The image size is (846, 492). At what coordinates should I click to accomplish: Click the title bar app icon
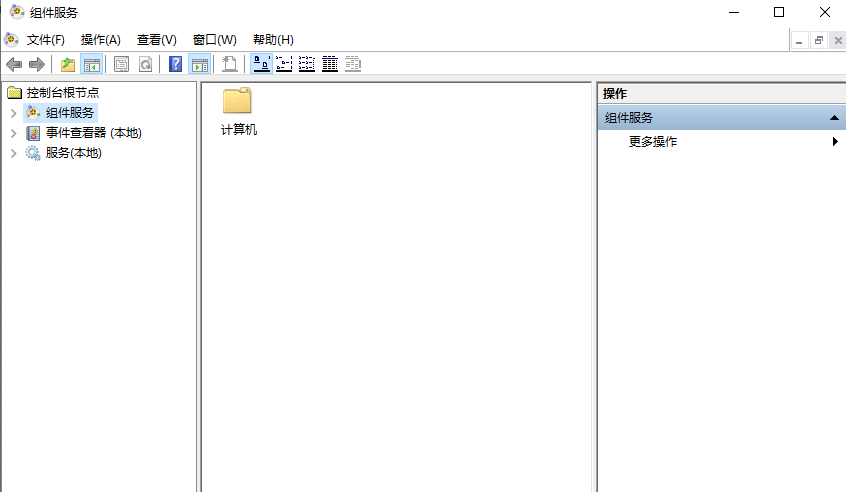click(x=17, y=12)
